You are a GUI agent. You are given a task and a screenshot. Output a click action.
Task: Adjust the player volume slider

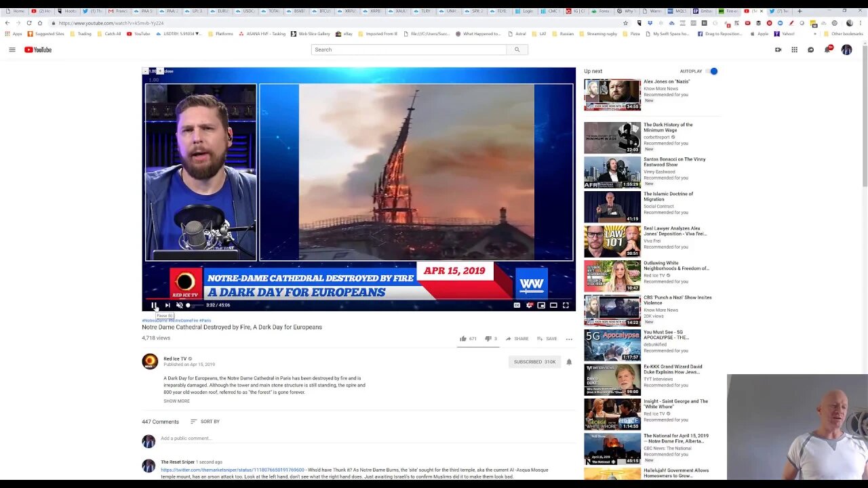(194, 305)
